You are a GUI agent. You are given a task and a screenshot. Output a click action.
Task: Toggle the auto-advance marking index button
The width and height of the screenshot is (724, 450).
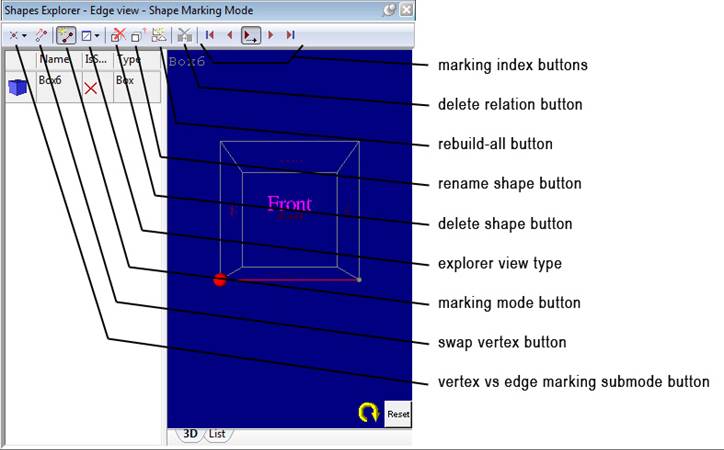pos(250,35)
